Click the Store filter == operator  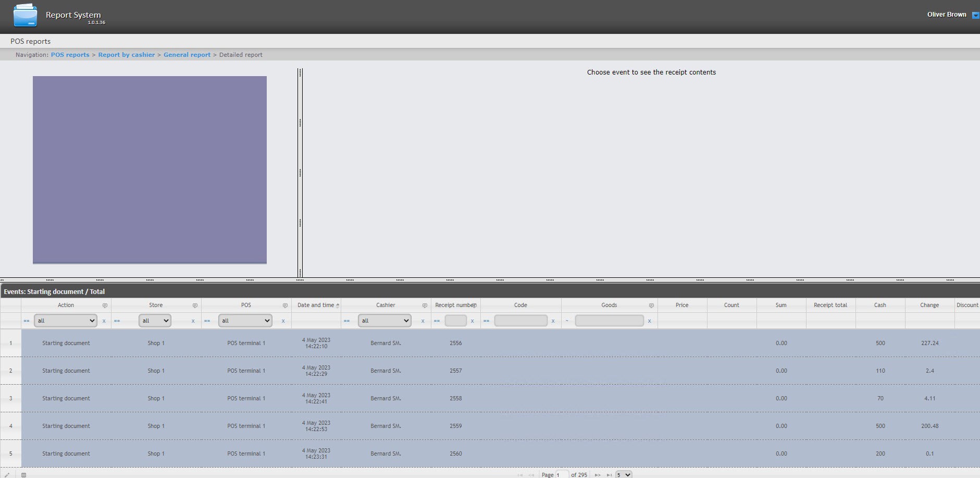[117, 321]
